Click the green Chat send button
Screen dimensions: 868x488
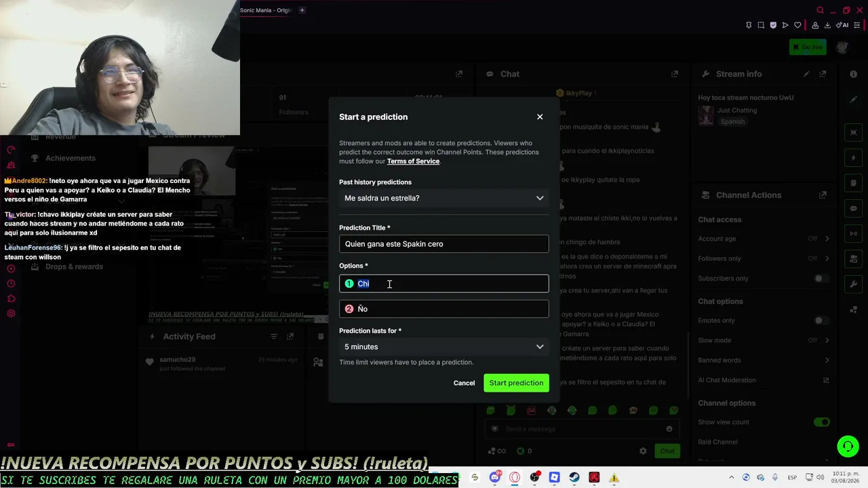point(667,451)
